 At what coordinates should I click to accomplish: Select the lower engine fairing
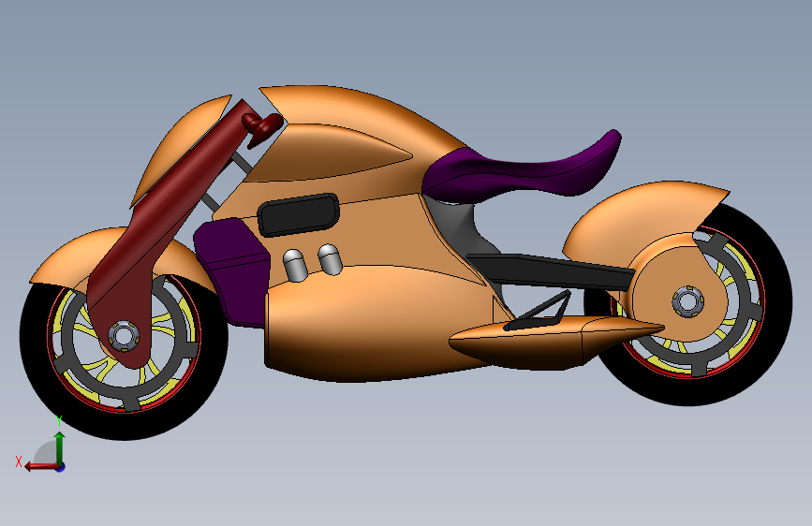[373, 326]
